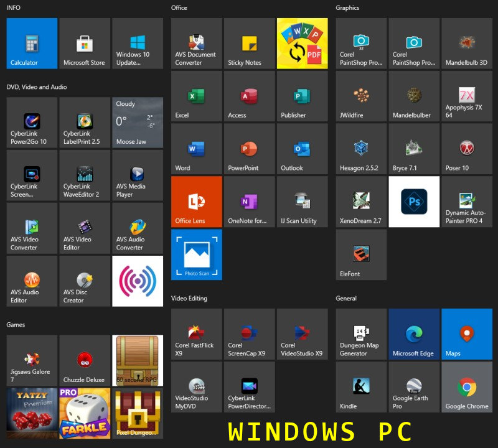Launch OneNote for Windows tile
Viewport: 498px width, 448px height.
pos(250,202)
